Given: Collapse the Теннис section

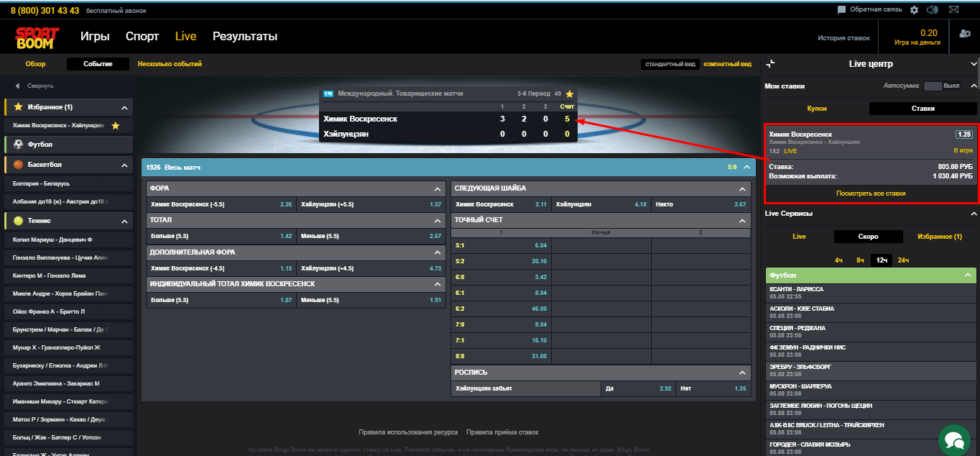Looking at the screenshot, I should tap(124, 222).
